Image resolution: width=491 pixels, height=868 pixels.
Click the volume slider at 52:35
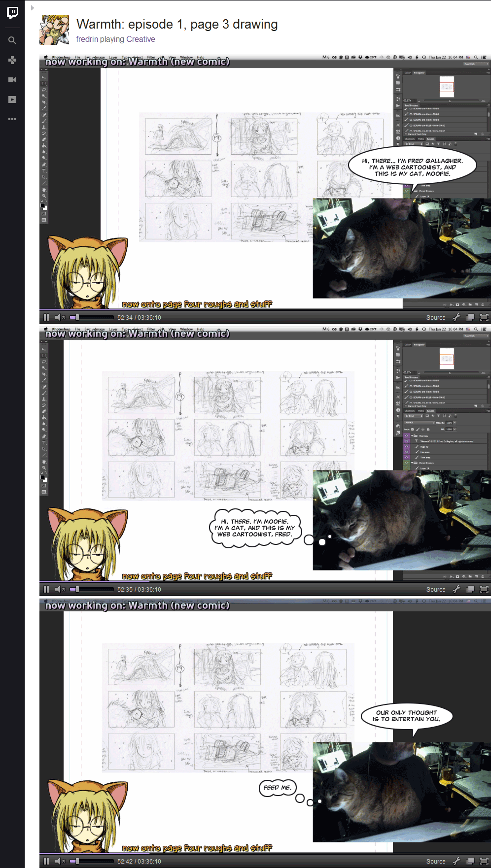click(92, 589)
